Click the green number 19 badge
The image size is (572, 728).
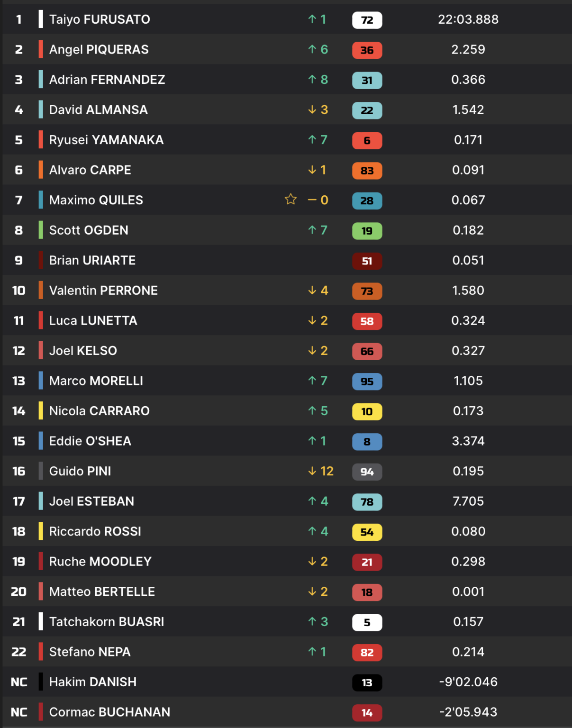[367, 231]
